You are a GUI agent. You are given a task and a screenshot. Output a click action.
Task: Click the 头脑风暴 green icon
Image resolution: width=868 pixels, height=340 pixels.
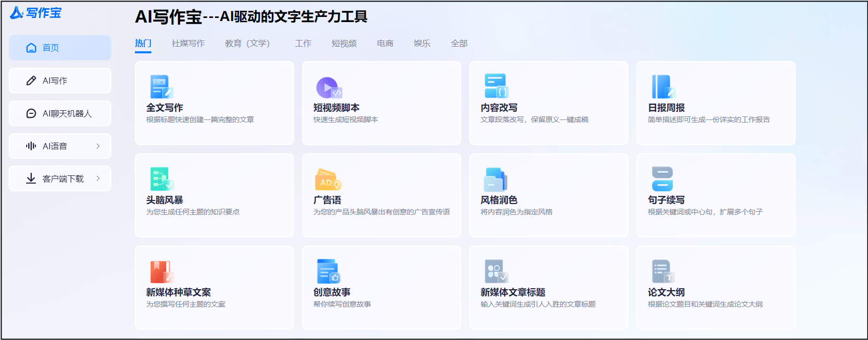[162, 179]
